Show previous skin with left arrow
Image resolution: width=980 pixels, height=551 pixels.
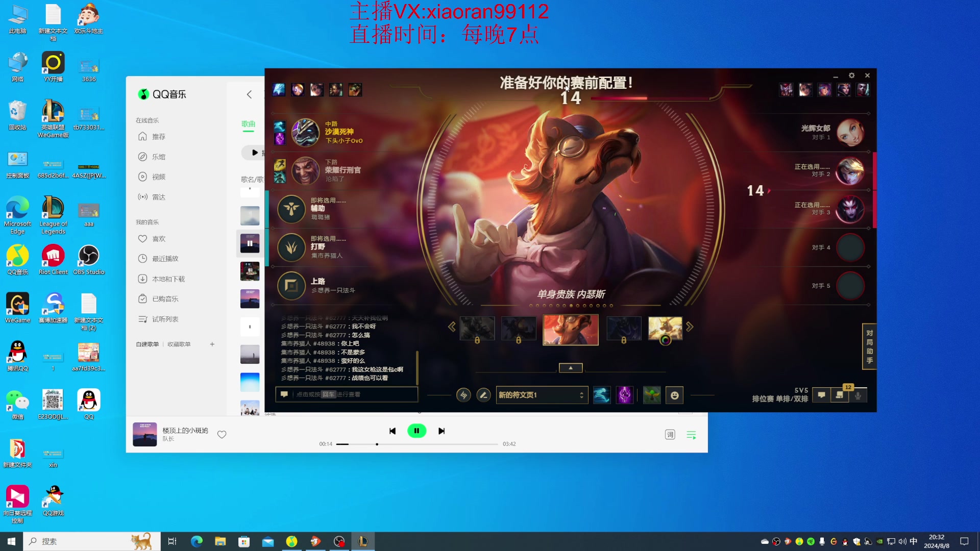[452, 327]
